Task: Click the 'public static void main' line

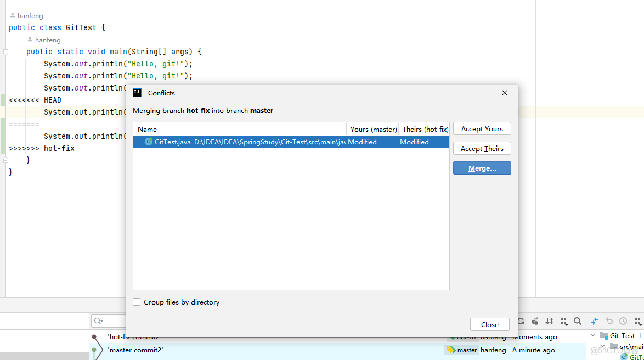Action: (114, 52)
